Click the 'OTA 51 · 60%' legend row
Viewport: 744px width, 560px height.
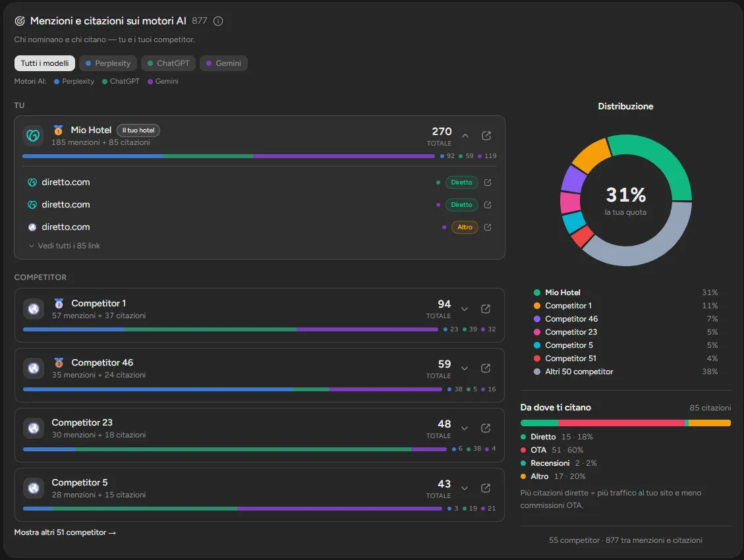tap(552, 450)
